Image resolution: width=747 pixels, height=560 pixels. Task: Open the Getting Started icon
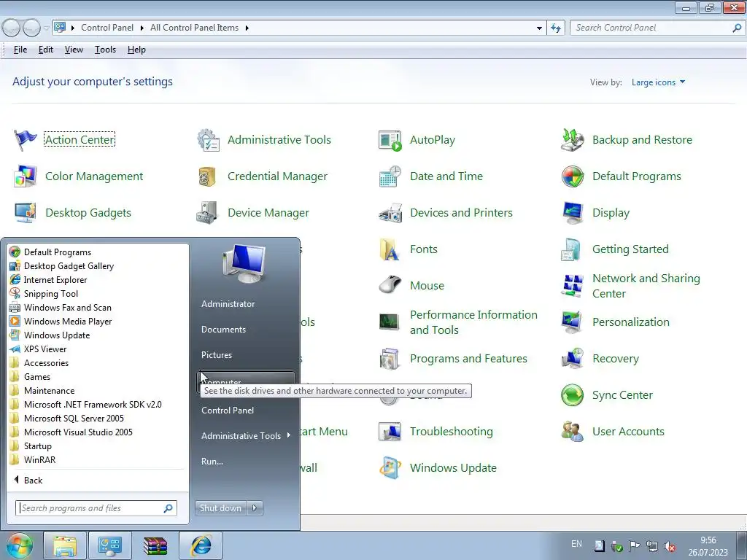click(x=570, y=249)
